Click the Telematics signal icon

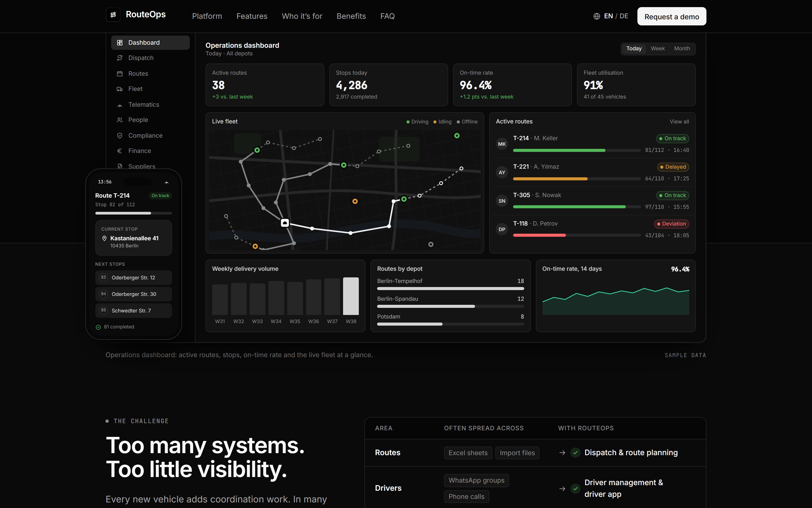120,105
